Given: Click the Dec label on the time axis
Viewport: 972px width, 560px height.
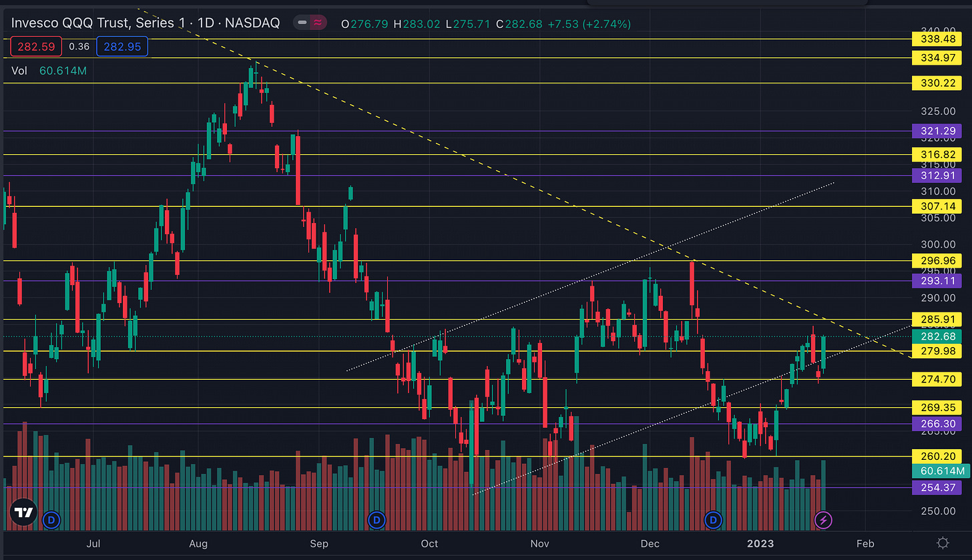Looking at the screenshot, I should [650, 543].
